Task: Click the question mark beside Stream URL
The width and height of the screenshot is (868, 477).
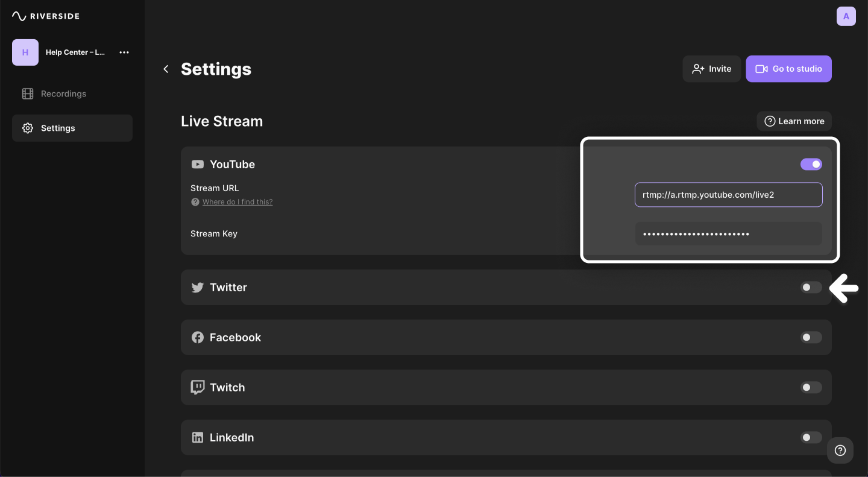Action: pos(195,201)
